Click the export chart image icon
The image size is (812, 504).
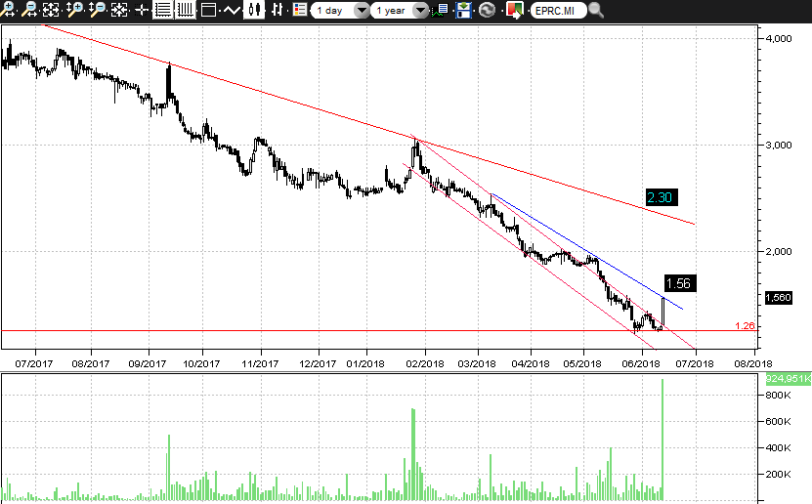tap(514, 10)
